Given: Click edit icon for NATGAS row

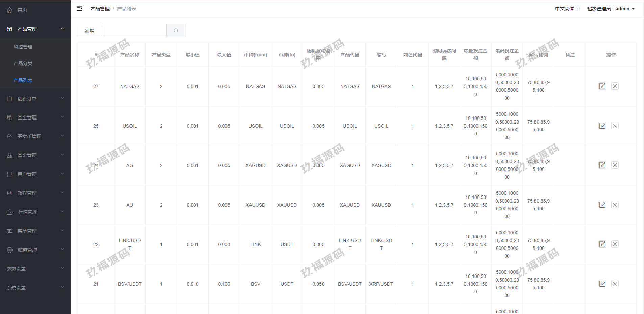Looking at the screenshot, I should tap(602, 86).
